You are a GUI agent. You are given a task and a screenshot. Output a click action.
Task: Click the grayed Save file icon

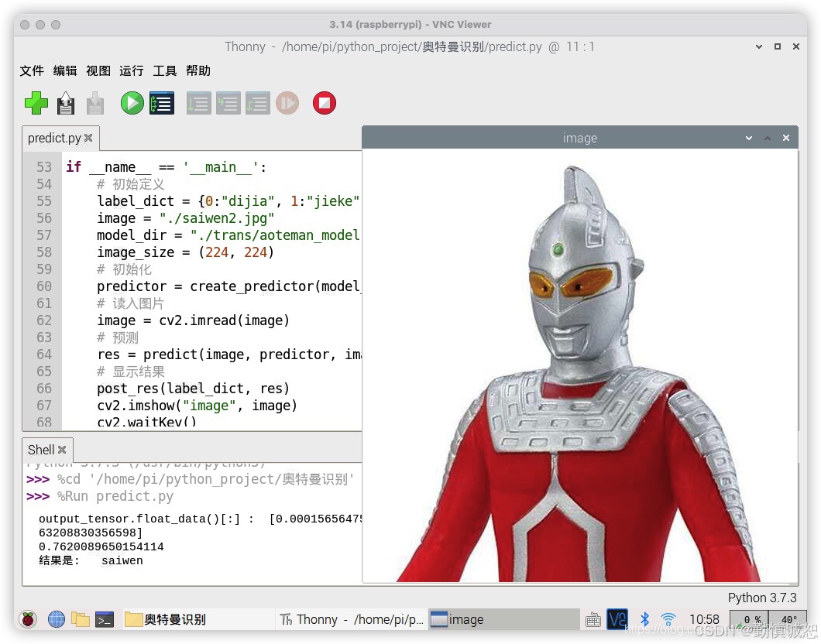tap(94, 103)
